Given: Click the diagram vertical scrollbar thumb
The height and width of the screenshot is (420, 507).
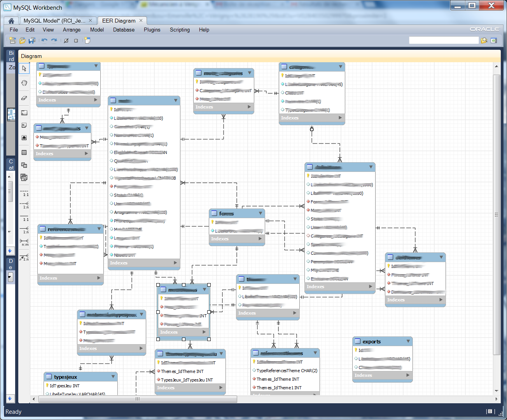Looking at the screenshot, I should [x=497, y=214].
